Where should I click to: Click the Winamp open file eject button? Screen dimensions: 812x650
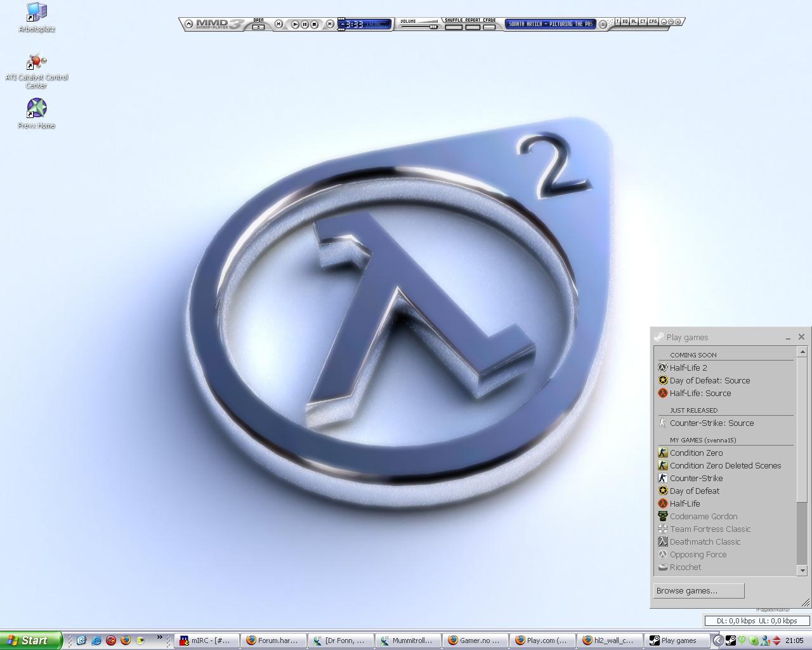[x=258, y=27]
